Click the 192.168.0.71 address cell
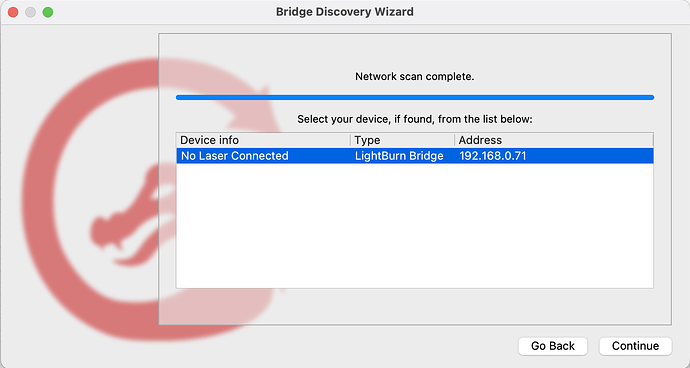 pyautogui.click(x=492, y=156)
